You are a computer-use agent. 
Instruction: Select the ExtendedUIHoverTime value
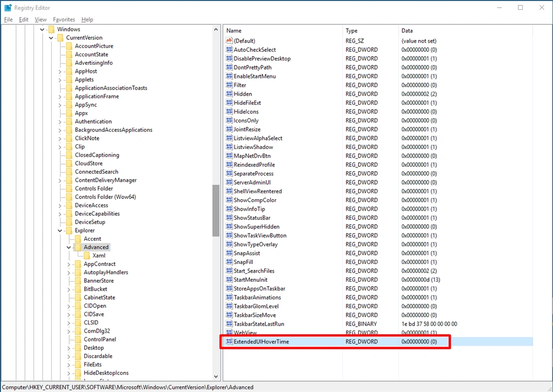coord(261,341)
